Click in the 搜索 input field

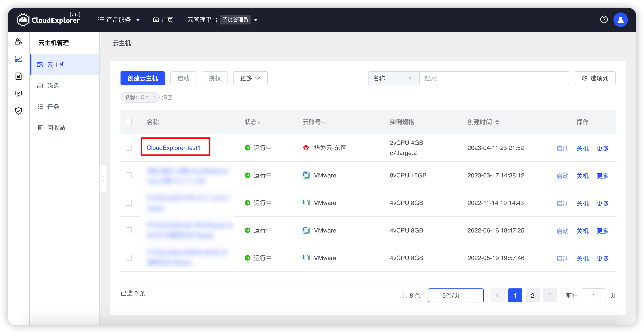(x=494, y=78)
